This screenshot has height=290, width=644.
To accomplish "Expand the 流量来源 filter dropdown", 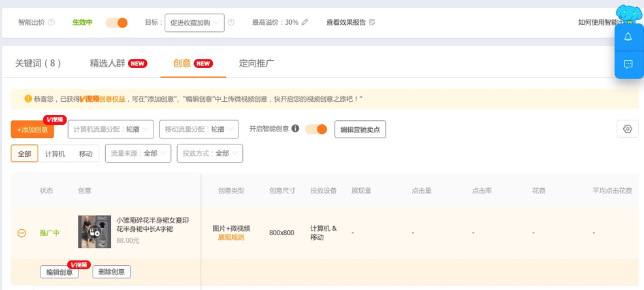I will tap(138, 153).
